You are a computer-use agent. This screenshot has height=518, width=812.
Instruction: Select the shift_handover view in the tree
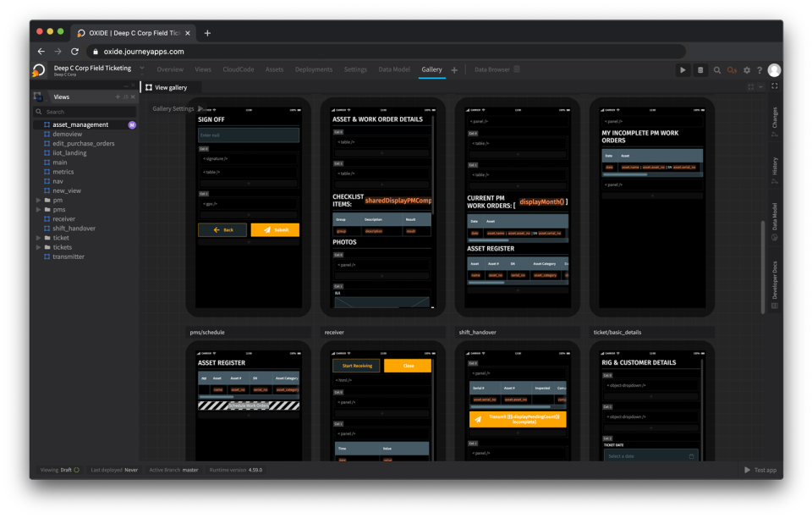point(74,229)
